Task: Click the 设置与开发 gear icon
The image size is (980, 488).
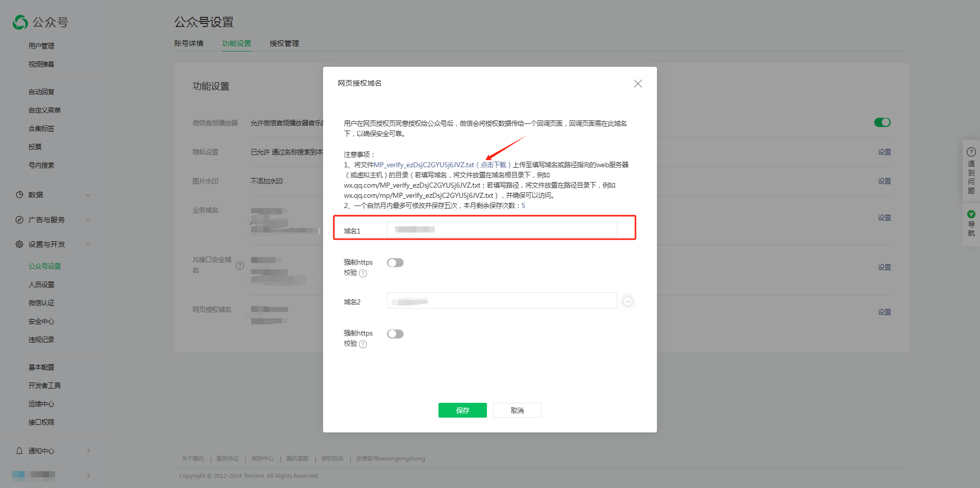Action: 19,244
